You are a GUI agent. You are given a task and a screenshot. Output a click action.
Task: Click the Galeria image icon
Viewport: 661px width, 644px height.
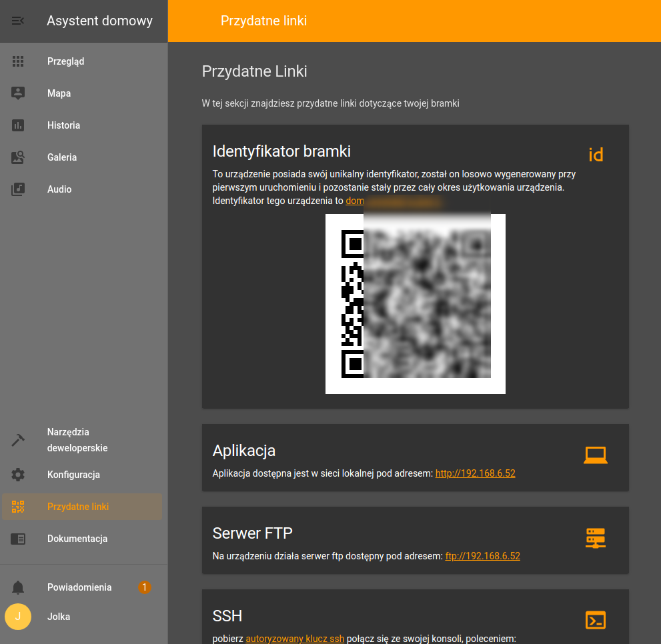18,157
